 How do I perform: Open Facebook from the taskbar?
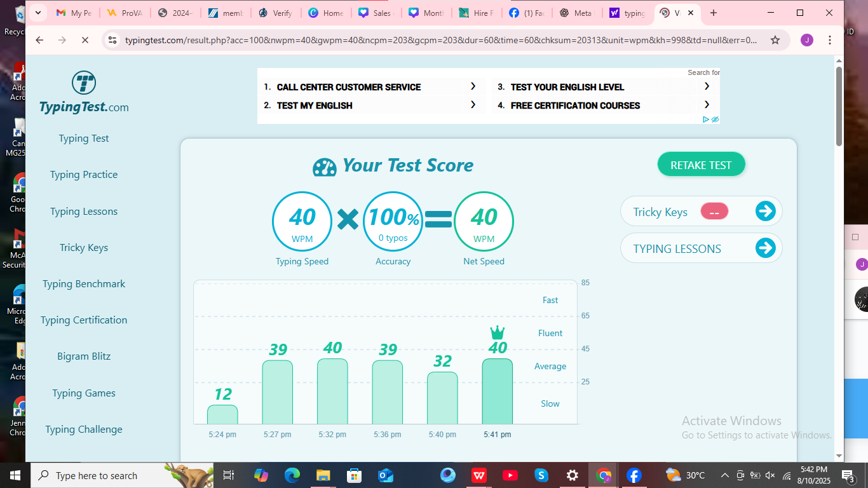coord(633,475)
